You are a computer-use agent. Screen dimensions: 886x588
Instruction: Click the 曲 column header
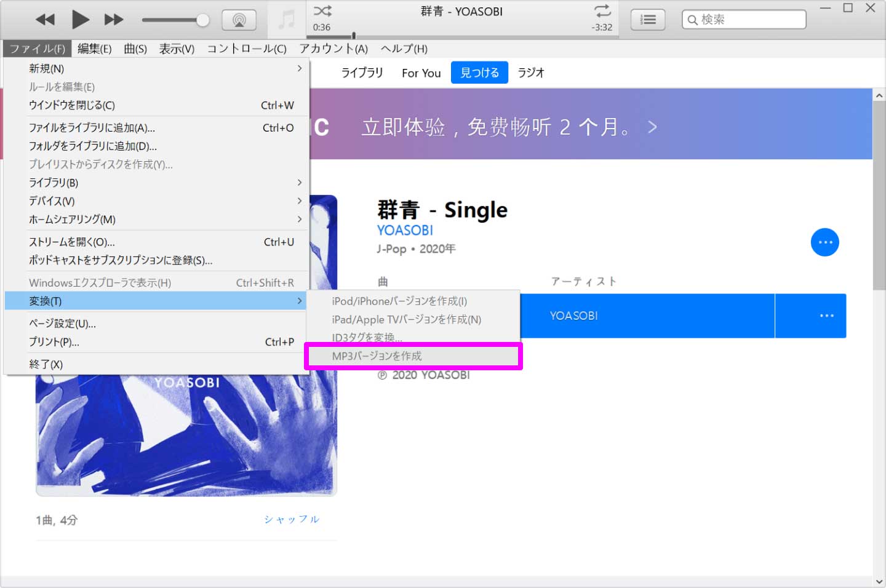point(383,282)
